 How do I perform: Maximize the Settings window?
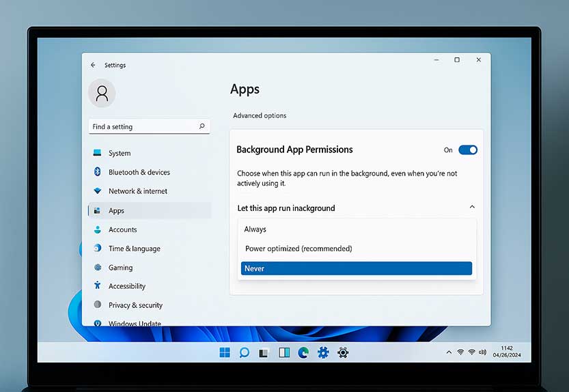(457, 60)
